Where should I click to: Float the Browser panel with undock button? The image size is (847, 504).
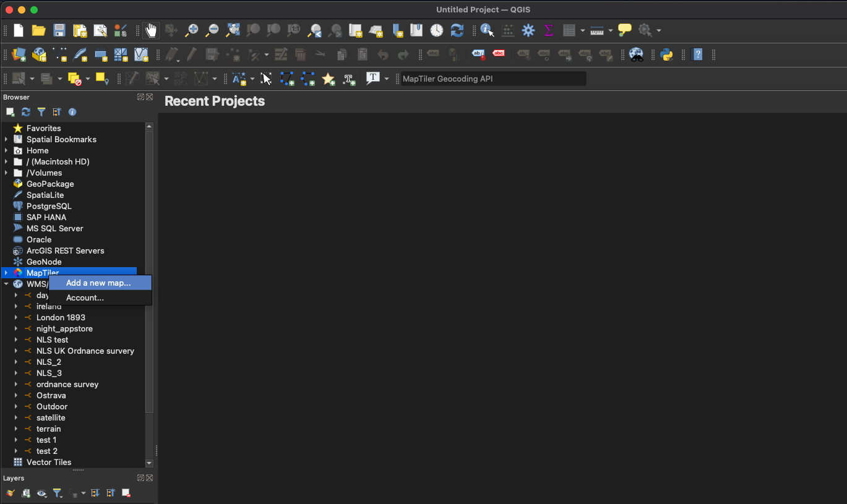(x=140, y=97)
